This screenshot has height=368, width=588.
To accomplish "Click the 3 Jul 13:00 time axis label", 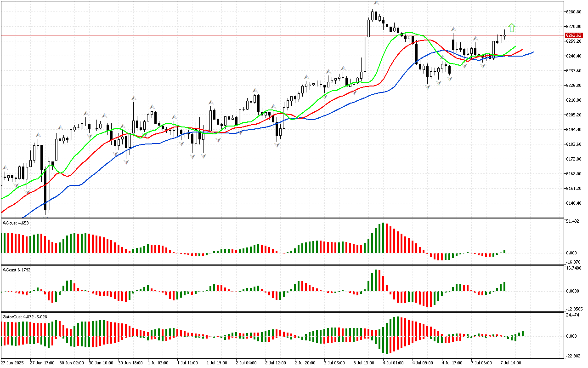I will pyautogui.click(x=363, y=362).
